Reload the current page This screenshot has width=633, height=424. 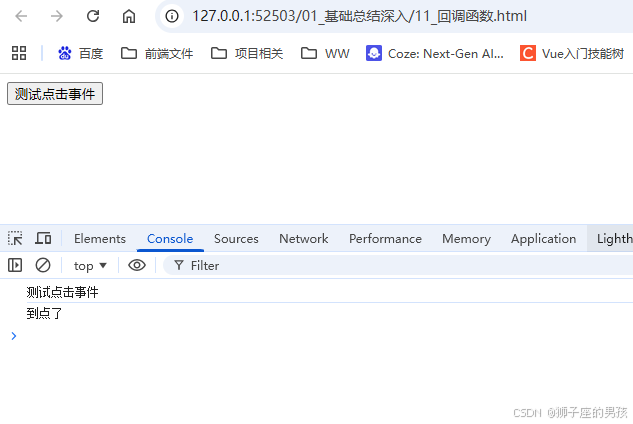pyautogui.click(x=93, y=16)
